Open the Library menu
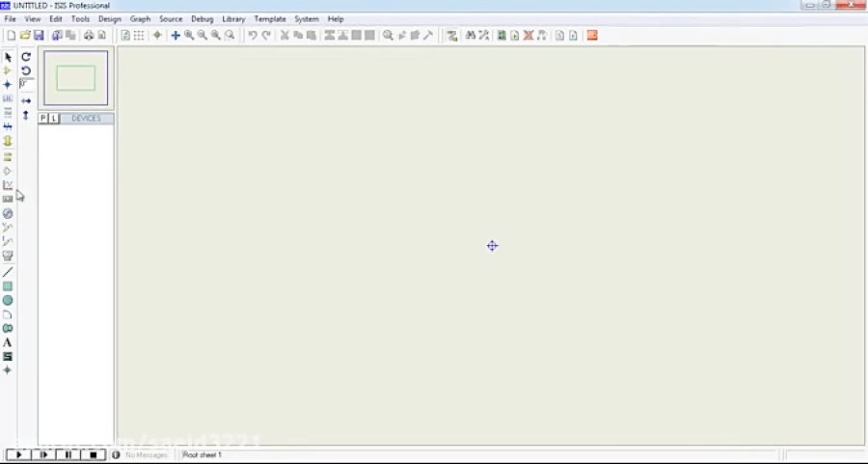The width and height of the screenshot is (868, 464). coord(233,19)
